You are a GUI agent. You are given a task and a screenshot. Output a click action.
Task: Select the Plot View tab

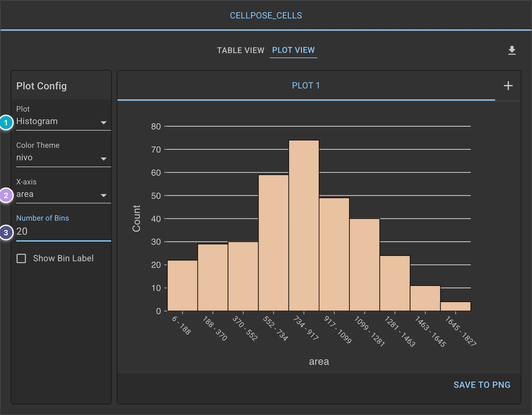tap(293, 50)
